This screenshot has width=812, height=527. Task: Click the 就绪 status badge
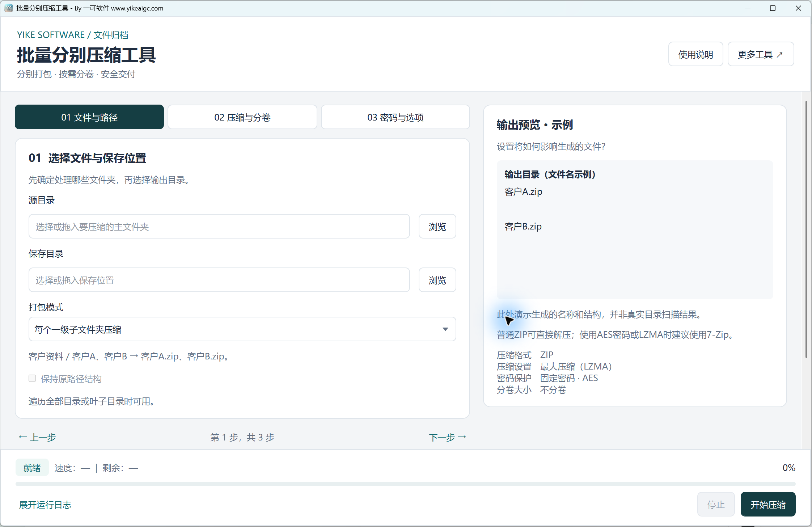point(32,468)
